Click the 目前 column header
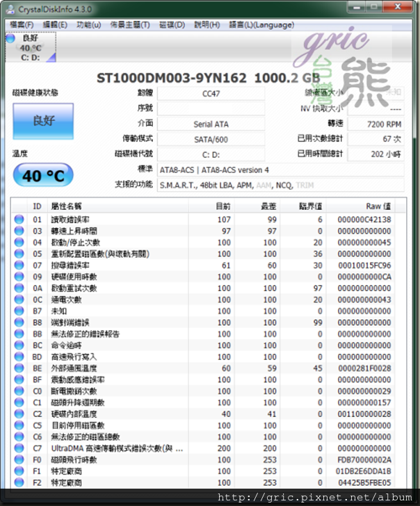420x506 pixels. pos(211,206)
